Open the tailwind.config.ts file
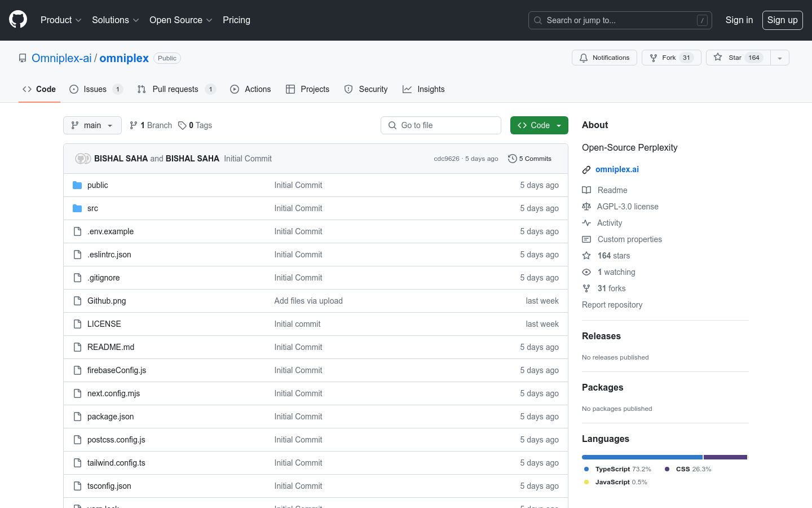This screenshot has width=812, height=508. [x=116, y=463]
